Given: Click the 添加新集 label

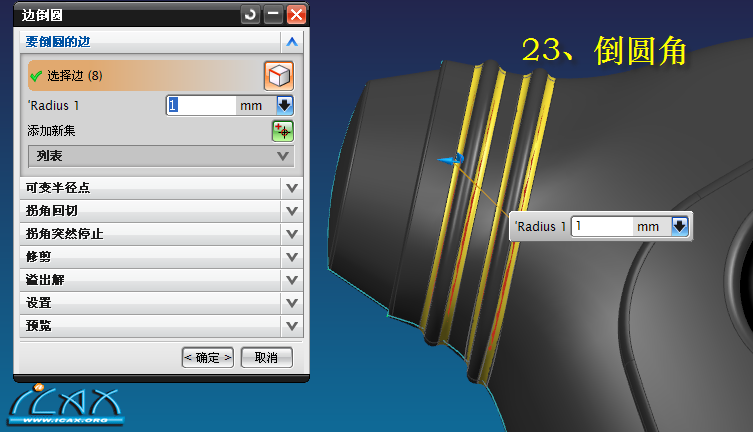Looking at the screenshot, I should click(51, 131).
